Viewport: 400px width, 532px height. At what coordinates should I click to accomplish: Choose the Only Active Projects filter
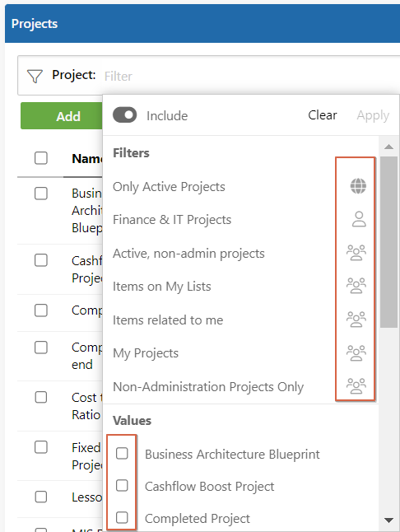coord(169,187)
